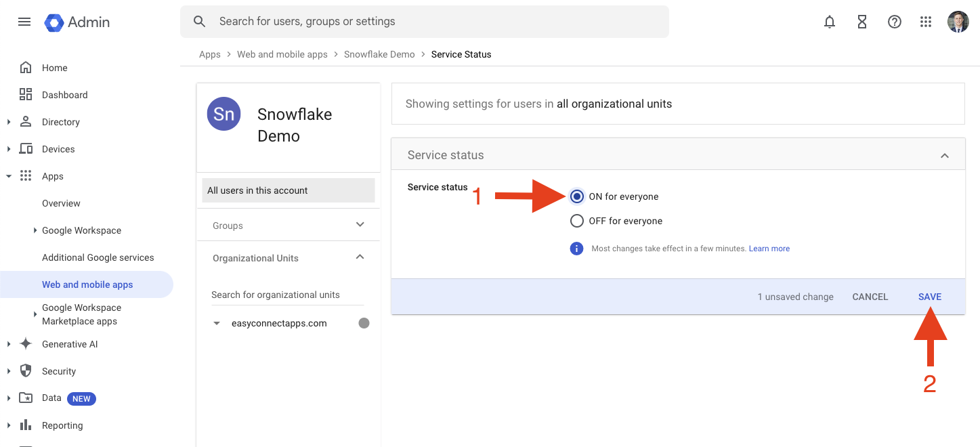
Task: Click the SAVE button
Action: click(x=929, y=297)
